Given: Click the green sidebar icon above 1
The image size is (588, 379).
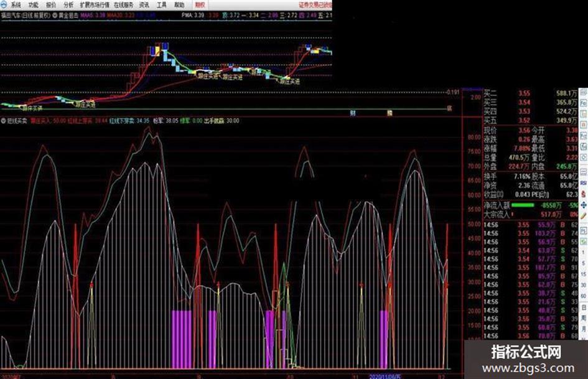Looking at the screenshot, I should [x=584, y=241].
